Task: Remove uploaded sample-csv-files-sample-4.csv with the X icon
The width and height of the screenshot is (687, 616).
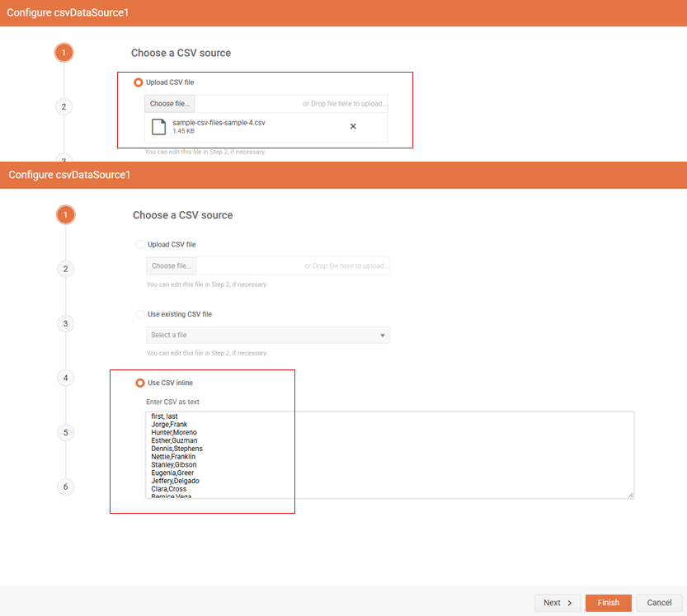Action: 353,126
